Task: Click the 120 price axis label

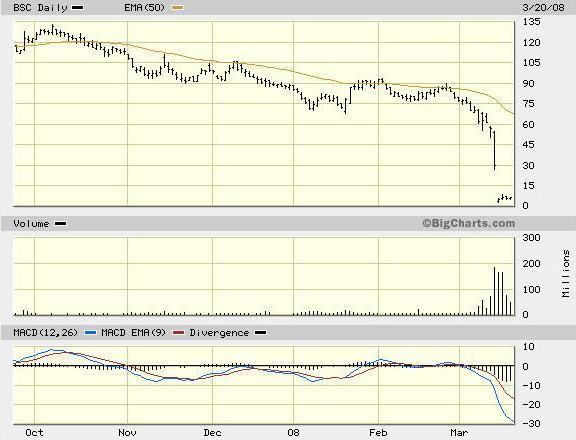Action: 532,43
